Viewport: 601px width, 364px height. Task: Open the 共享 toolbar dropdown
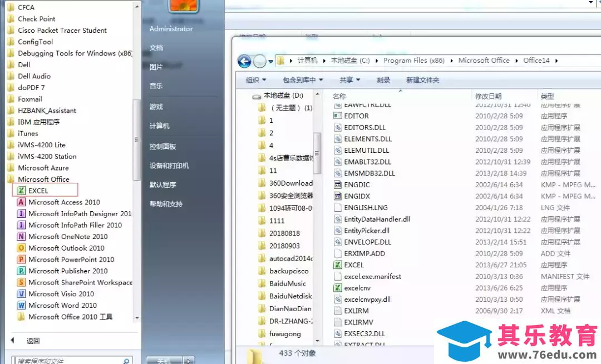[x=349, y=80]
